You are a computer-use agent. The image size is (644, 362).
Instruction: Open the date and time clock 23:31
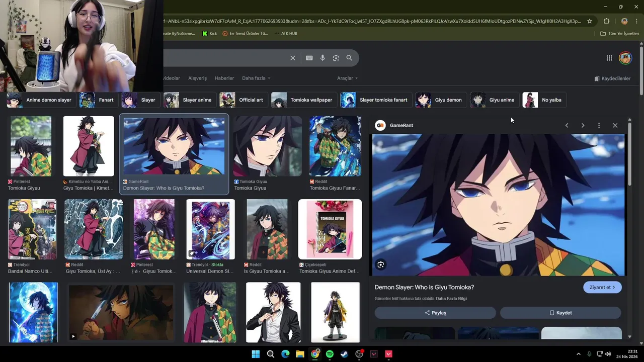coord(627,354)
